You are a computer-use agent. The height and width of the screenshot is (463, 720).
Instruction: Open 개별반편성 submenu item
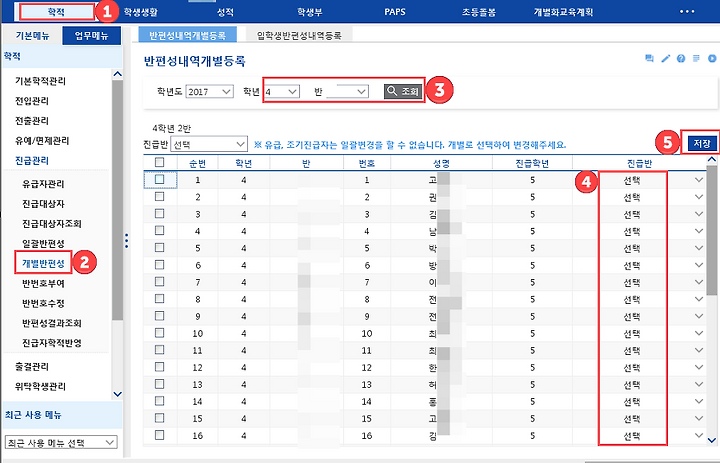pos(43,263)
